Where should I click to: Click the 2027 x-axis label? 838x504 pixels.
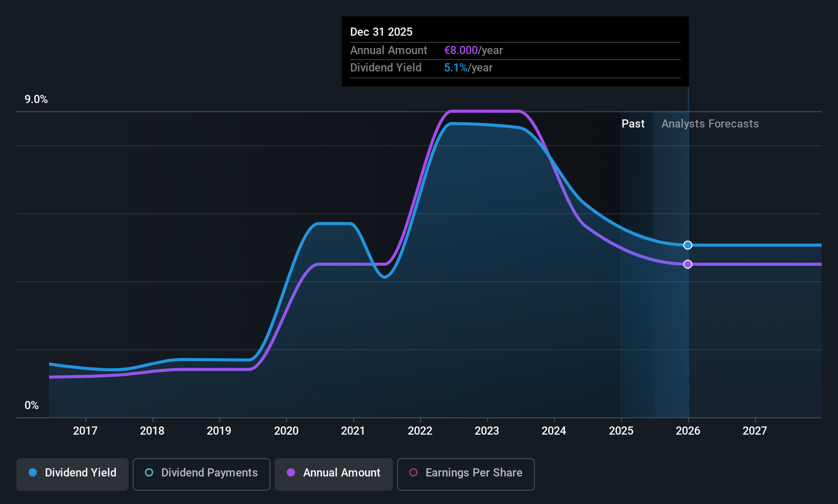[x=755, y=431]
